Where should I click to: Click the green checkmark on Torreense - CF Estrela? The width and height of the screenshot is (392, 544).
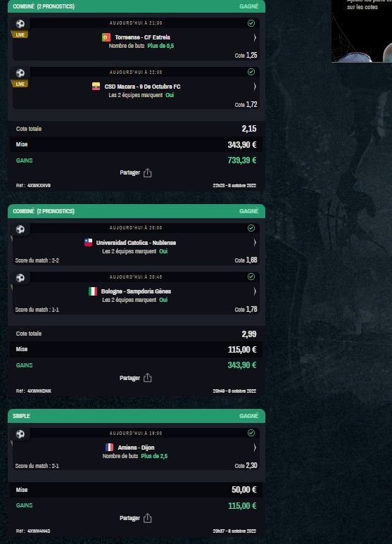(251, 23)
